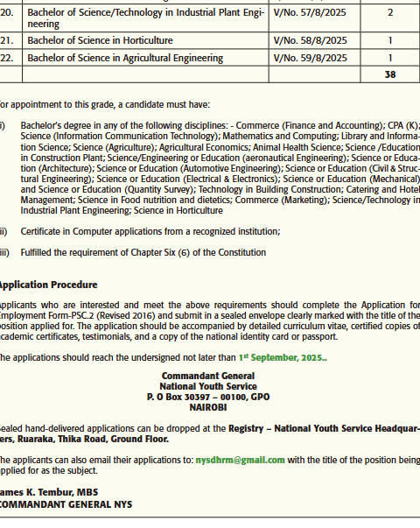Screen dimensions: 420x528
Task: Select 'Certificate in Computer applications' requirement
Action: coord(150,232)
